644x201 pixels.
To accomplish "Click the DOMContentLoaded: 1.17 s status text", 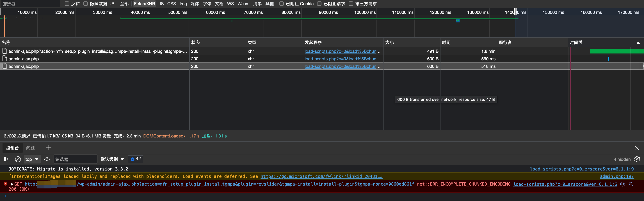I will 171,136.
